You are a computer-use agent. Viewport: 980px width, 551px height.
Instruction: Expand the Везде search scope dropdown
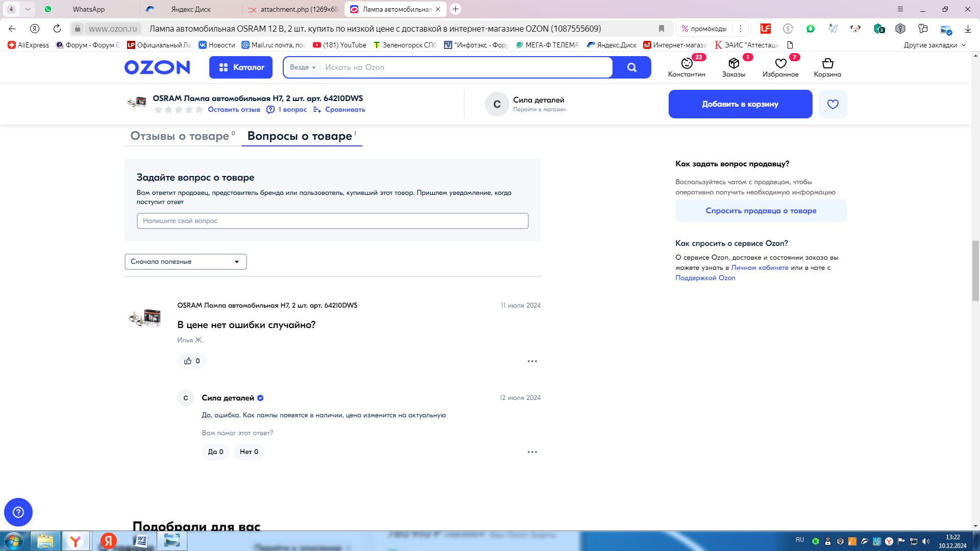pos(303,67)
